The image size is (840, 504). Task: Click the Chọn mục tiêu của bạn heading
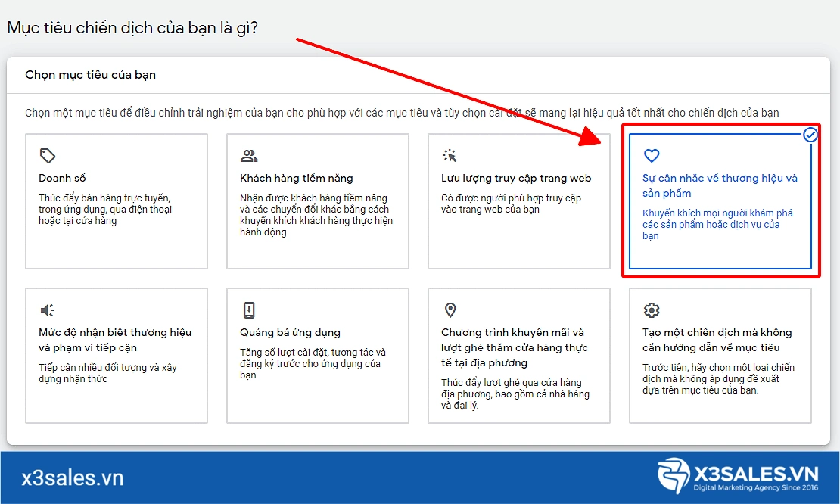point(91,75)
